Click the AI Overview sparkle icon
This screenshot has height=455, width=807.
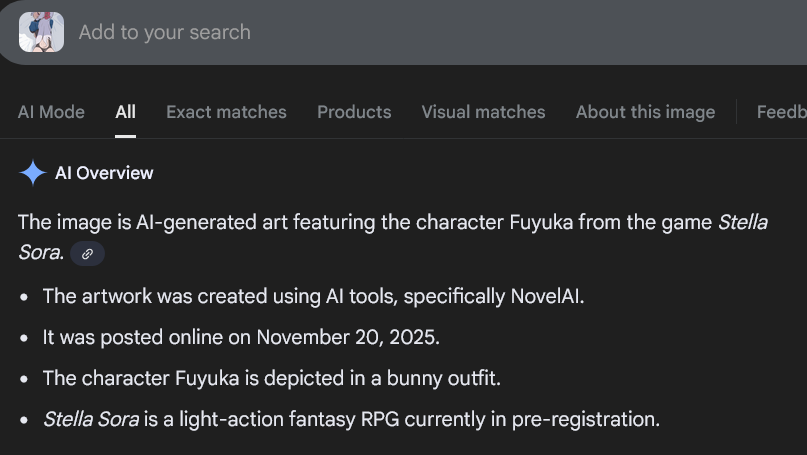coord(32,173)
